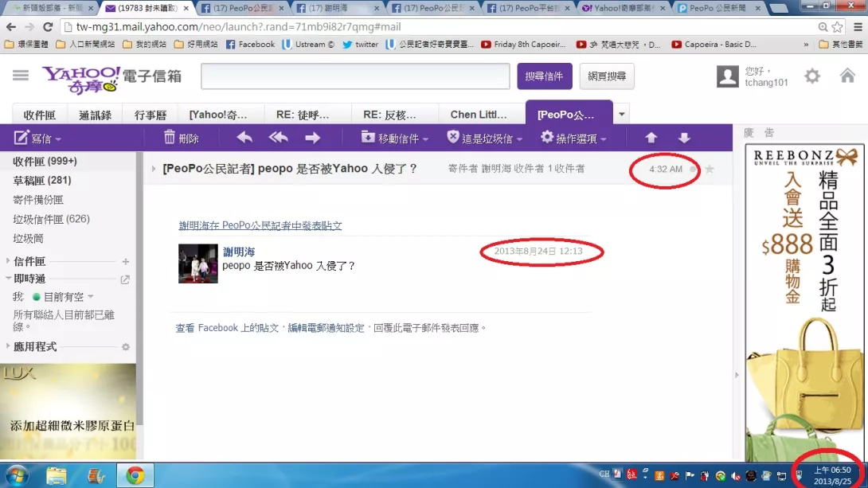868x488 pixels.
Task: Click the sender's profile photo thumbnail
Action: [198, 264]
